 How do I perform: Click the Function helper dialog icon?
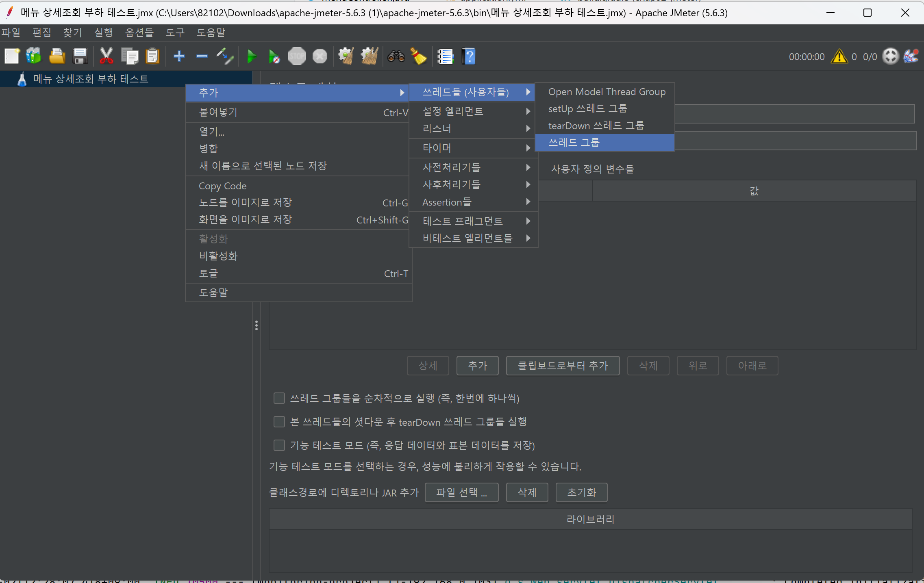point(446,56)
